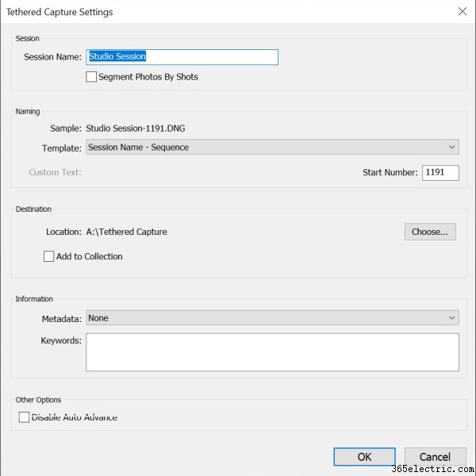
Task: Toggle the Disable Auto Advance checkbox
Action: 24,417
